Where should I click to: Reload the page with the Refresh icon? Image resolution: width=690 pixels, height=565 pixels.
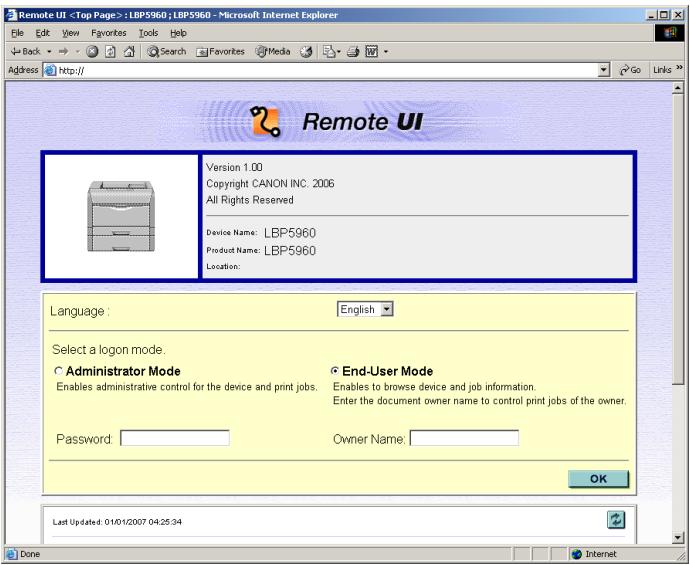click(110, 51)
